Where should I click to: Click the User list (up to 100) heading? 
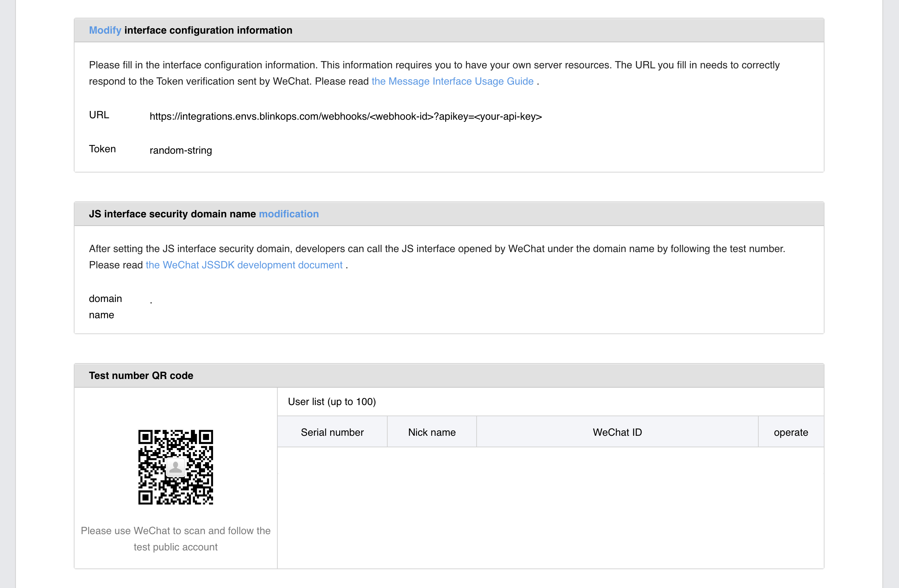click(x=332, y=401)
